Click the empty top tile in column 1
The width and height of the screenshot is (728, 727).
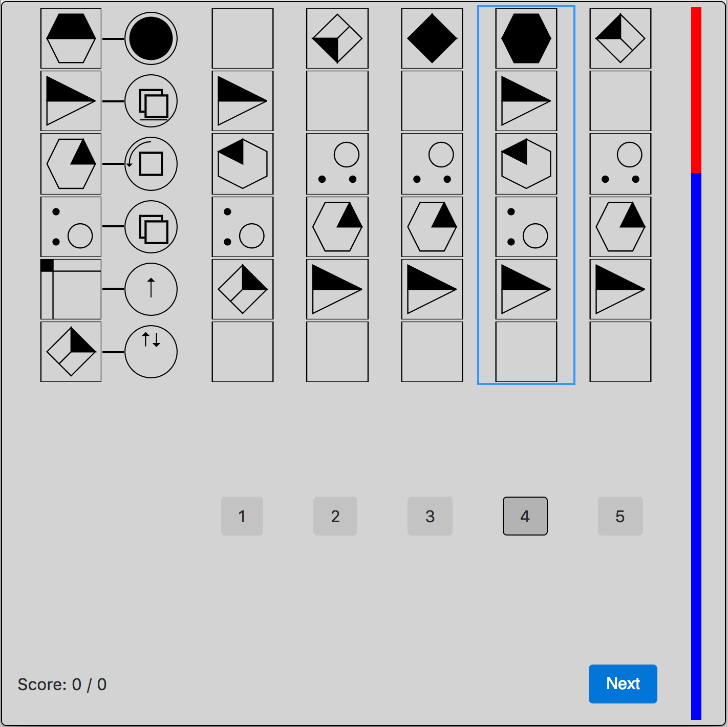pos(243,38)
